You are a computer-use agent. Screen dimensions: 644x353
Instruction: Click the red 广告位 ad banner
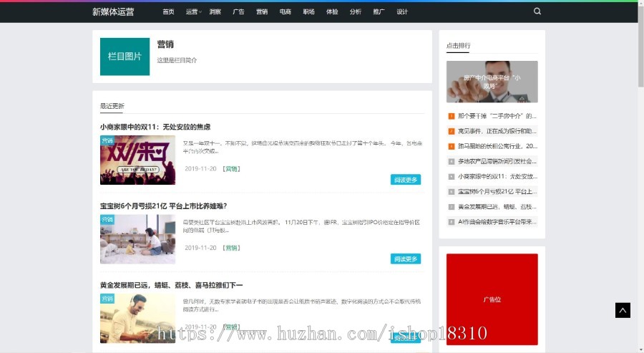pyautogui.click(x=492, y=299)
